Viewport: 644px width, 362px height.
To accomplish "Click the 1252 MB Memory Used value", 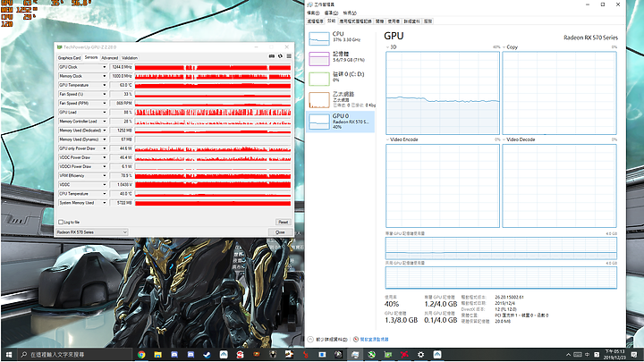I will [121, 130].
